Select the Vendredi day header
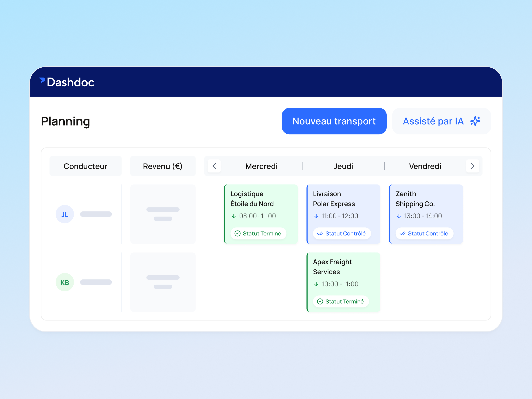 tap(425, 166)
